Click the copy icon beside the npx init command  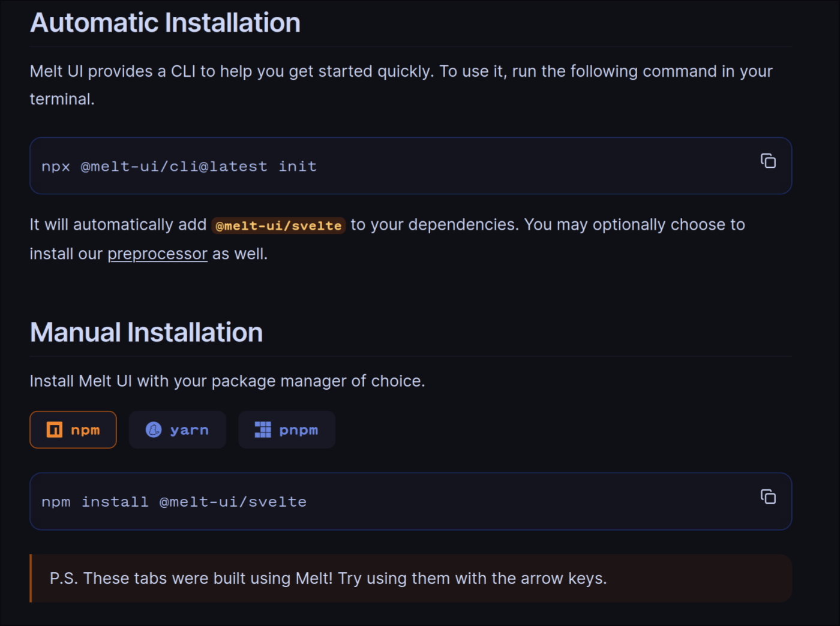tap(768, 161)
